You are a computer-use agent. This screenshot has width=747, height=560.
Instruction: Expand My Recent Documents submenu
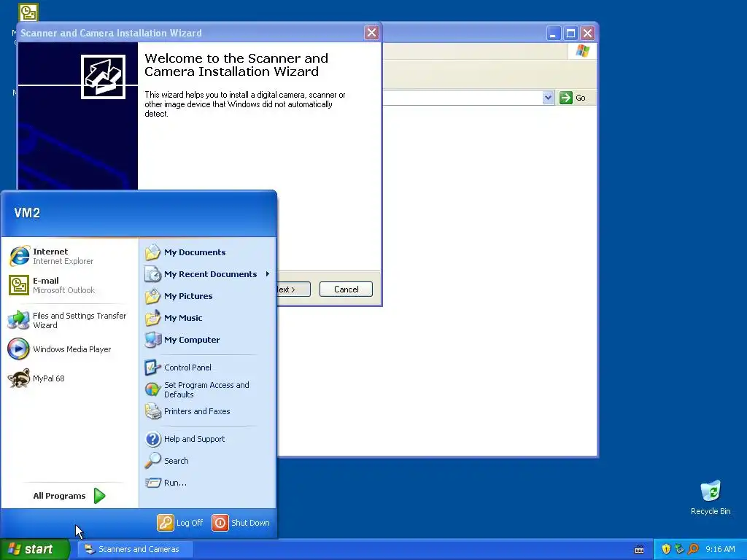point(207,274)
